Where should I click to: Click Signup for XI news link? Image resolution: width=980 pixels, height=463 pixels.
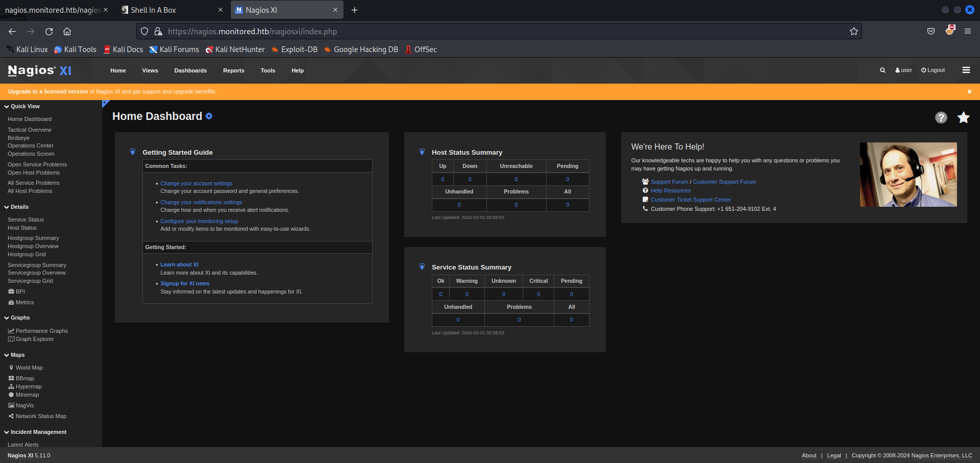(185, 283)
